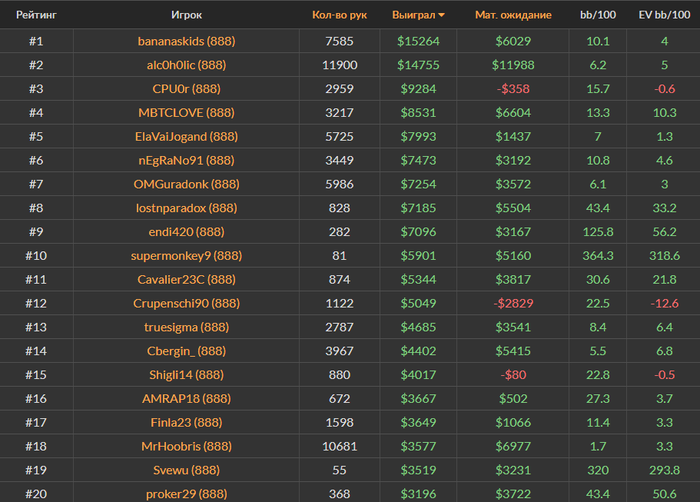Open player Crupenschi90 (888) profile

pos(186,303)
